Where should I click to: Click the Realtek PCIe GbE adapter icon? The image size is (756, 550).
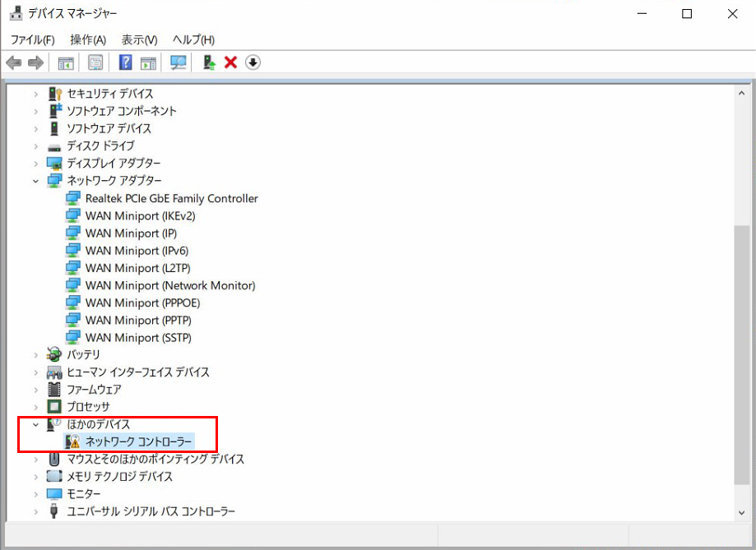click(x=73, y=198)
